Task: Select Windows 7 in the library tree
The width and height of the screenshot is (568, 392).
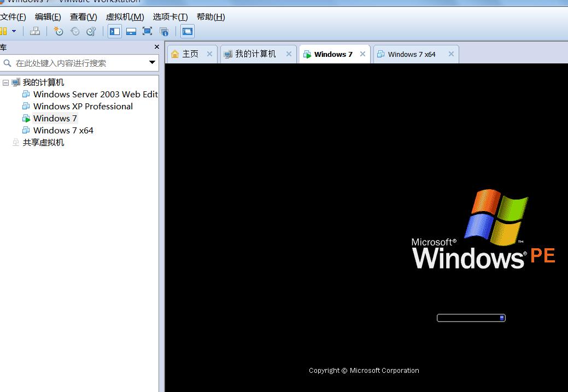Action: tap(55, 118)
